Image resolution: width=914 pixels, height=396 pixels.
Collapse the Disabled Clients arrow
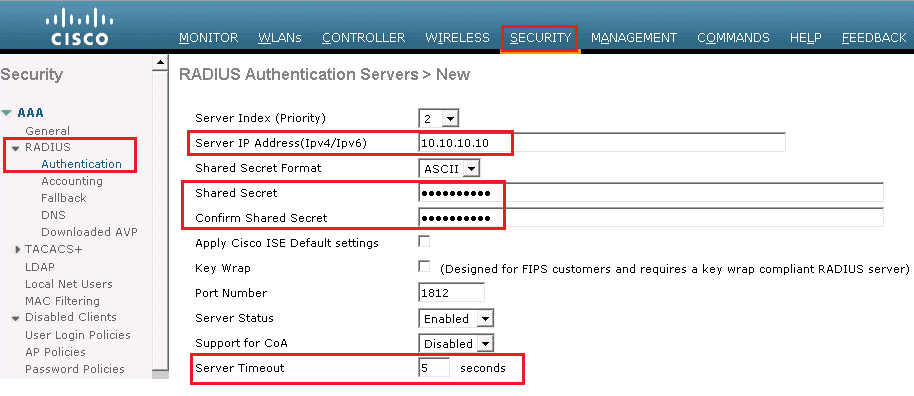click(15, 318)
